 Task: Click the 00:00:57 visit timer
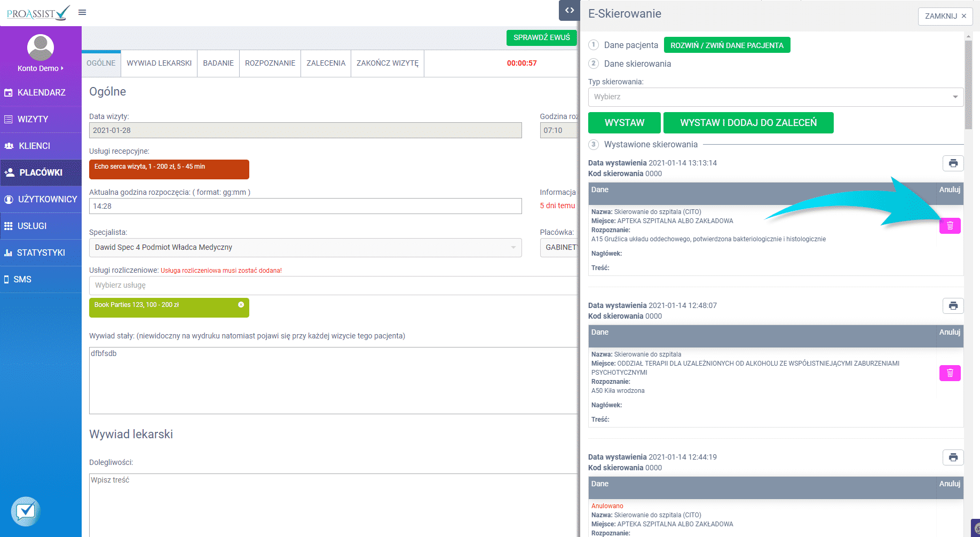[521, 63]
